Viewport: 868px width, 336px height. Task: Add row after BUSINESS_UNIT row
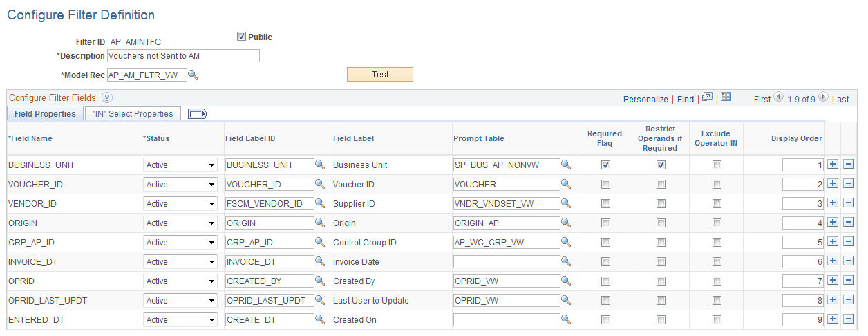tap(833, 165)
